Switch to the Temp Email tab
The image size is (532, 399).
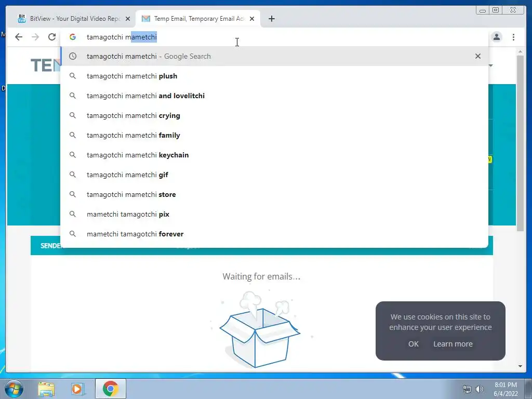pos(198,19)
